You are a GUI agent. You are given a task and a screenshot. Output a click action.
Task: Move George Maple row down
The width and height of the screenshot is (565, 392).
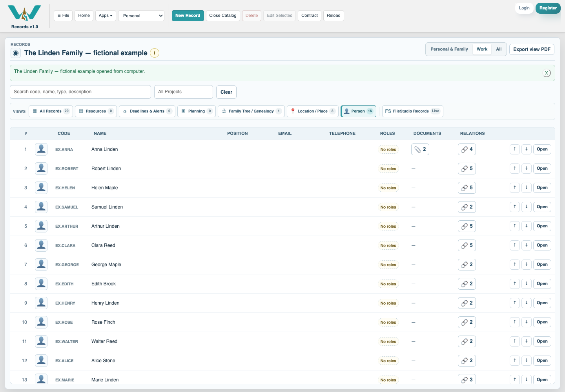[527, 265]
